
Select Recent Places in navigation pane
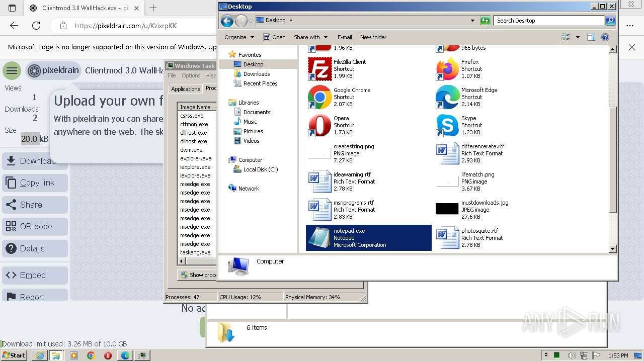pyautogui.click(x=260, y=83)
